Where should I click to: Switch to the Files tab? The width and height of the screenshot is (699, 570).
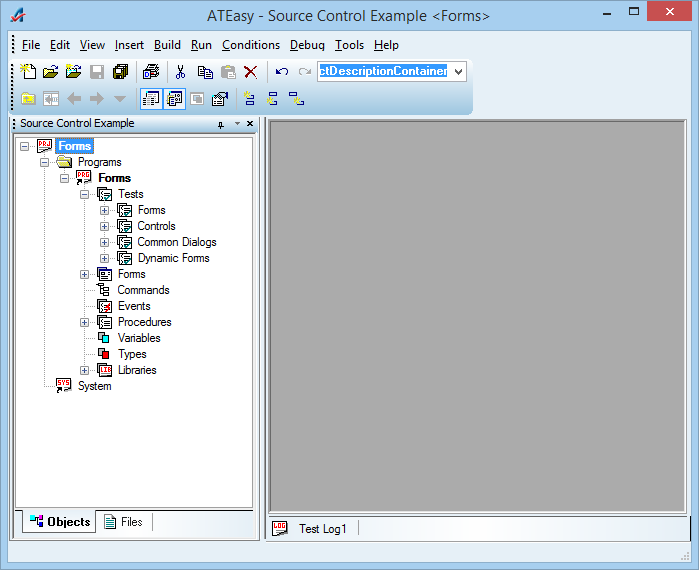(x=123, y=521)
